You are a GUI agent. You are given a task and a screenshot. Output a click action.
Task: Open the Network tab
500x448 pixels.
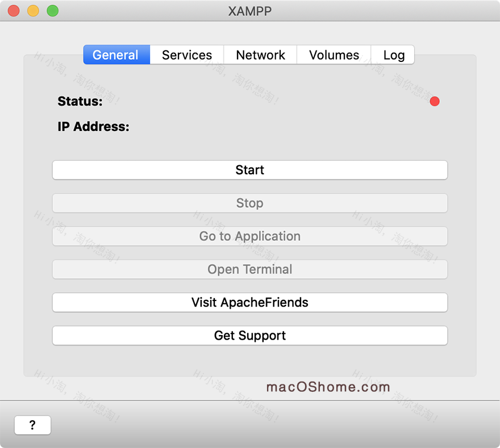click(x=260, y=55)
